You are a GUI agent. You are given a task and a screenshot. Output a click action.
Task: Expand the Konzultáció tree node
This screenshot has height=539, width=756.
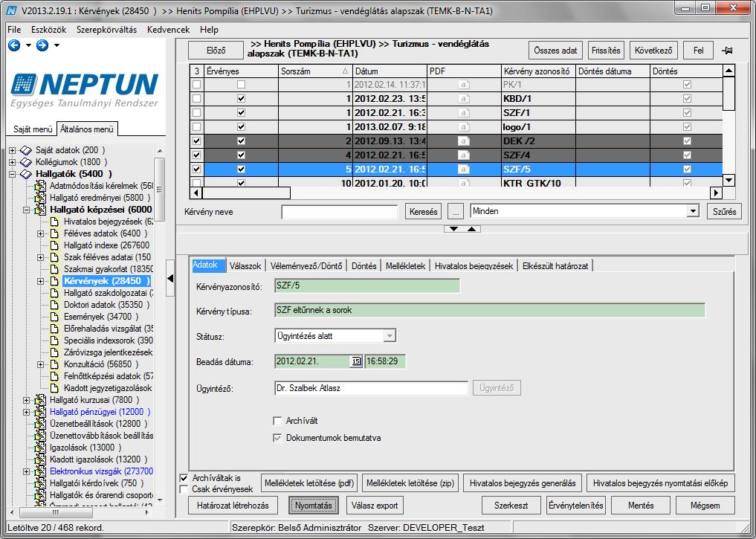(x=40, y=364)
